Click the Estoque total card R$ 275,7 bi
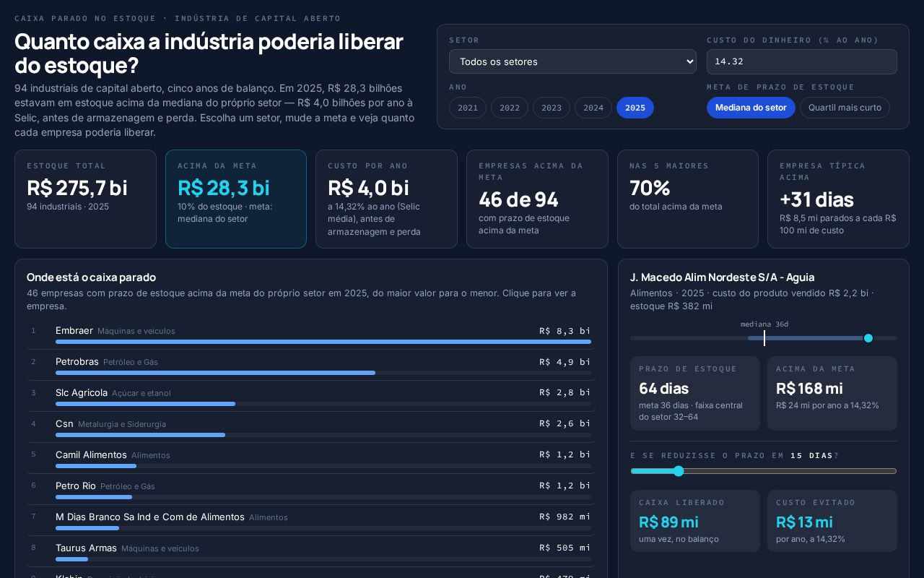The image size is (924, 578). 85,199
